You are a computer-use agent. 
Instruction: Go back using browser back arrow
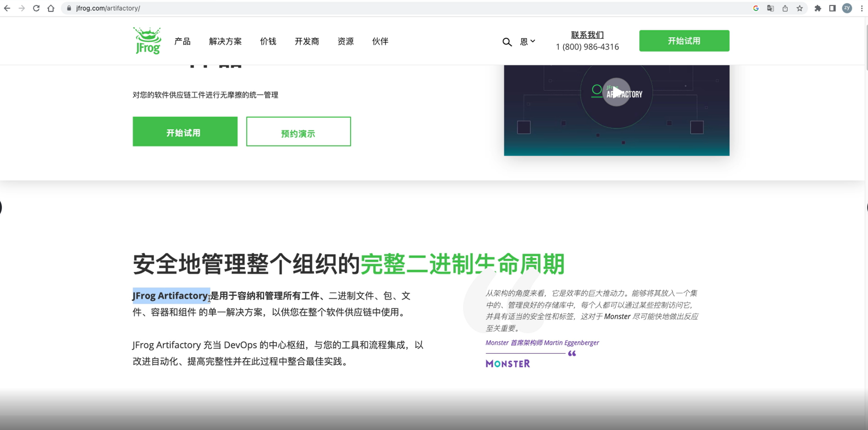7,8
